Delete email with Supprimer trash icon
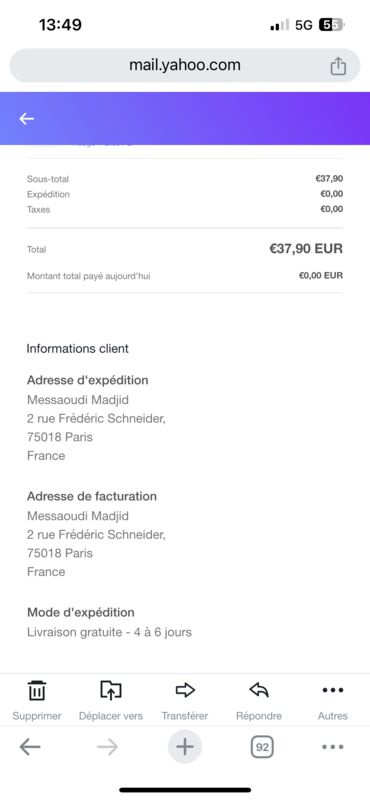370x800 pixels. tap(37, 691)
